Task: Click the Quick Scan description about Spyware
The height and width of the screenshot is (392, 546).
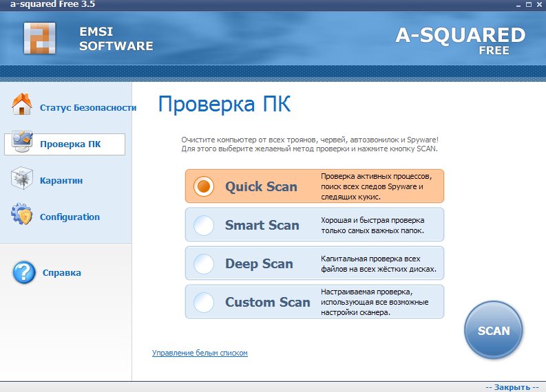Action: 377,186
